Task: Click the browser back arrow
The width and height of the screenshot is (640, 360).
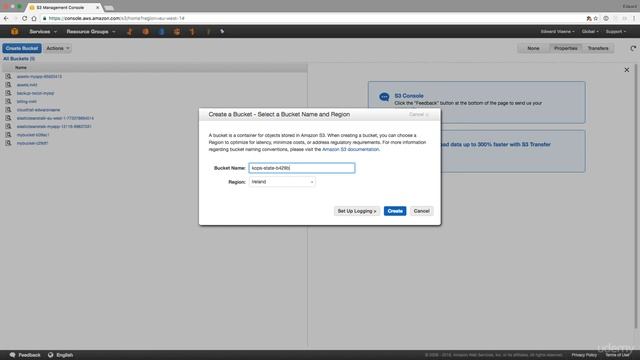Action: point(6,18)
